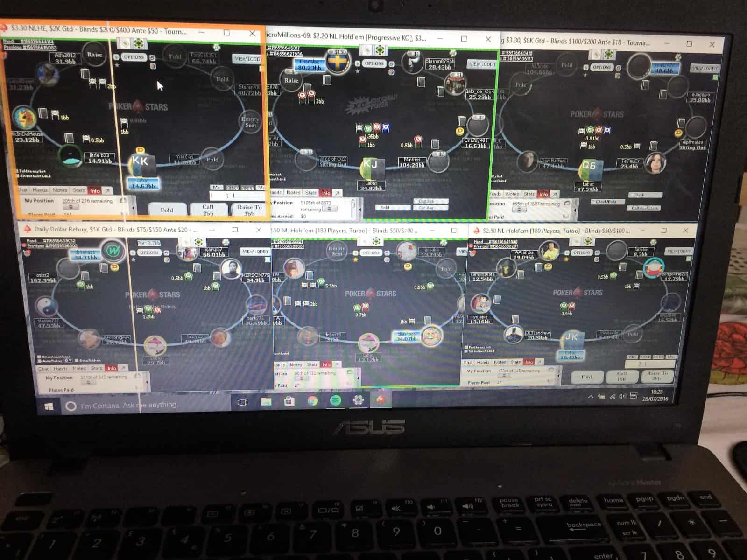The width and height of the screenshot is (747, 560).
Task: Adjust position slider under 'remaining' in $8K Gtd table
Action: (520, 210)
